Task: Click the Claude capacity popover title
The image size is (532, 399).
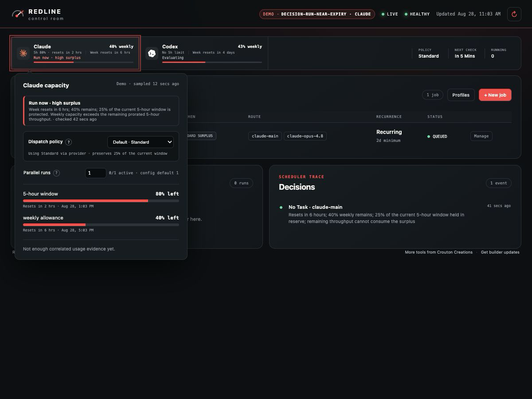Action: point(46,85)
